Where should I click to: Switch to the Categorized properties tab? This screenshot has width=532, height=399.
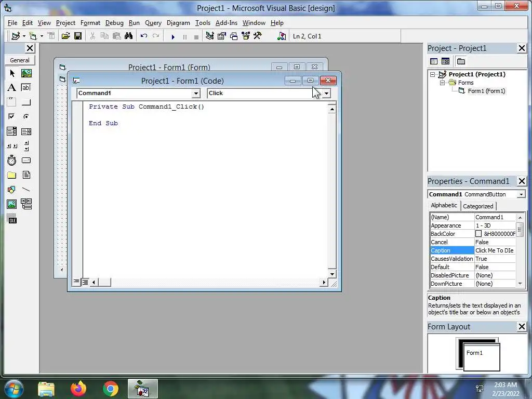coord(478,206)
